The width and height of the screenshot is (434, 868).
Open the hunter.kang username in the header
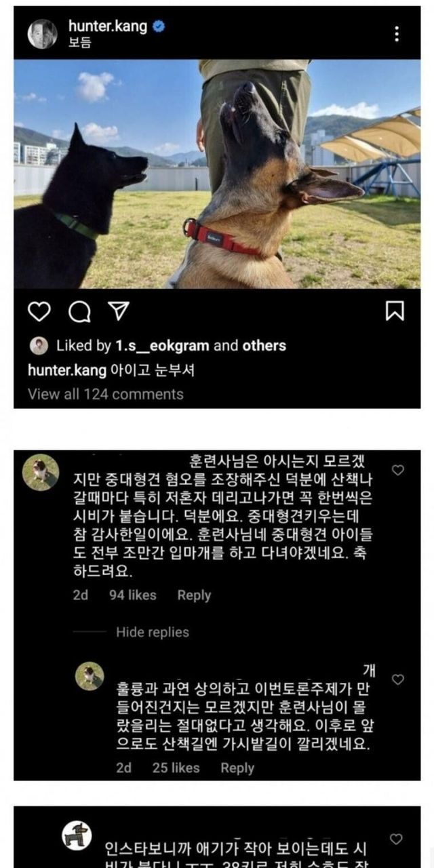108,27
